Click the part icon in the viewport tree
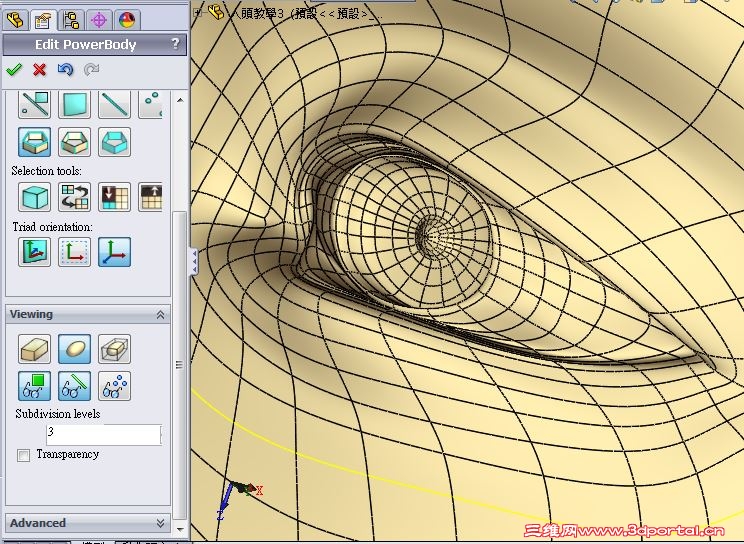Image resolution: width=744 pixels, height=544 pixels. (x=216, y=12)
